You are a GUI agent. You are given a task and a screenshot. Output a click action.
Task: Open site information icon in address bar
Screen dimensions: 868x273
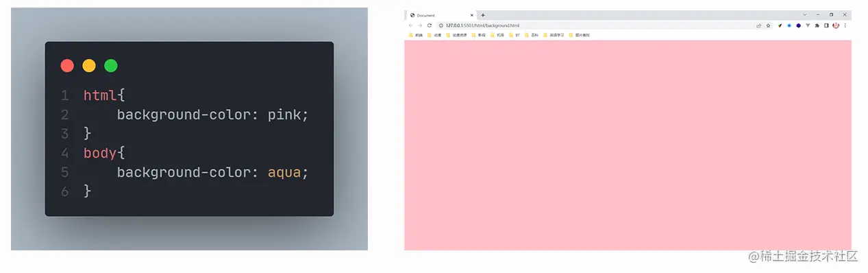point(441,25)
